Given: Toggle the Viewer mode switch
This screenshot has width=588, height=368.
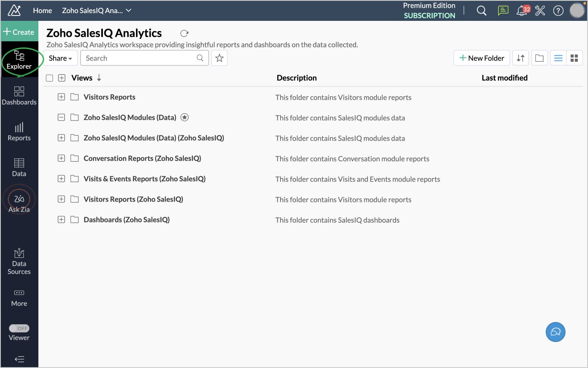Looking at the screenshot, I should coord(19,328).
